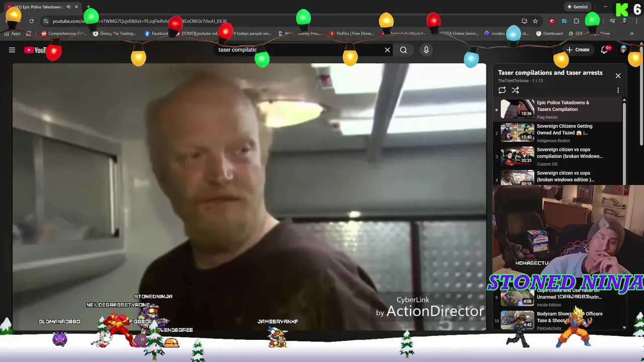The image size is (644, 362).
Task: Open Disney Pin Trading bookmark
Action: (115, 34)
